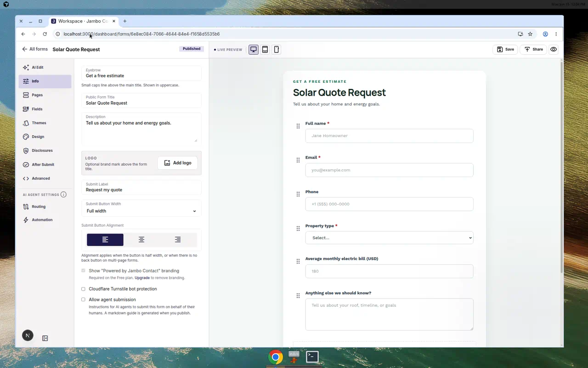The width and height of the screenshot is (588, 368).
Task: Open the Disclosures section
Action: (x=45, y=150)
